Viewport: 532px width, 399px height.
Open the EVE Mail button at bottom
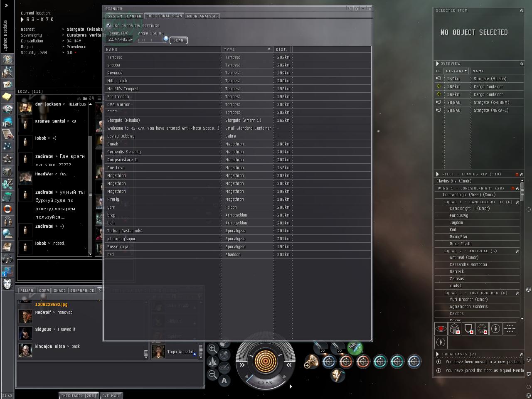pos(111,396)
